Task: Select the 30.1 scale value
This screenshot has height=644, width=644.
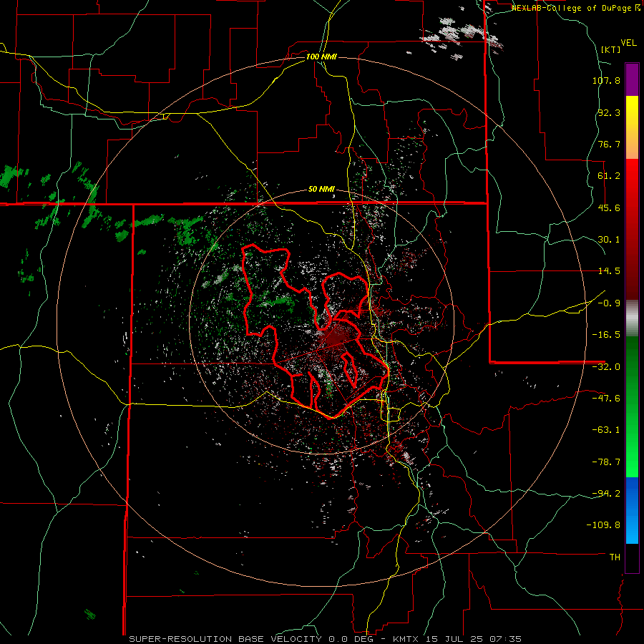Action: tap(609, 240)
